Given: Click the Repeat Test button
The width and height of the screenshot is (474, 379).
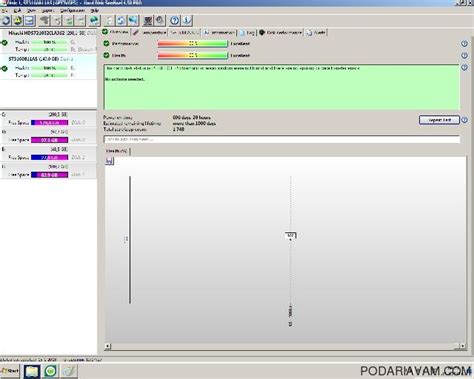Looking at the screenshot, I should click(439, 120).
